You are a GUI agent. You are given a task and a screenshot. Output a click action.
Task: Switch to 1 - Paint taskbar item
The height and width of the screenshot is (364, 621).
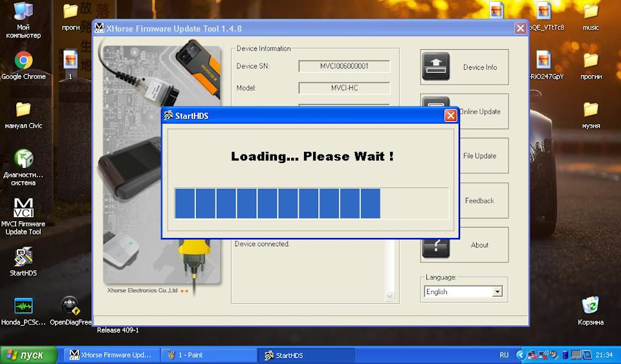click(x=209, y=355)
